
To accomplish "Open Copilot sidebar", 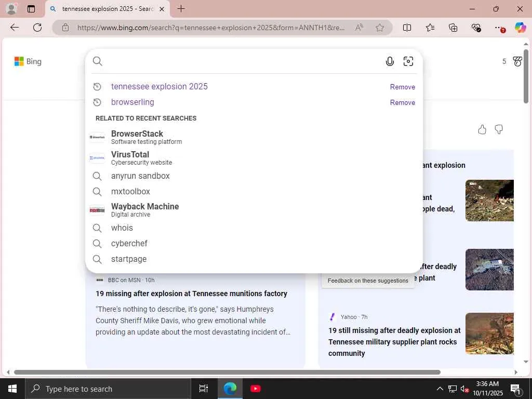I will [x=520, y=28].
